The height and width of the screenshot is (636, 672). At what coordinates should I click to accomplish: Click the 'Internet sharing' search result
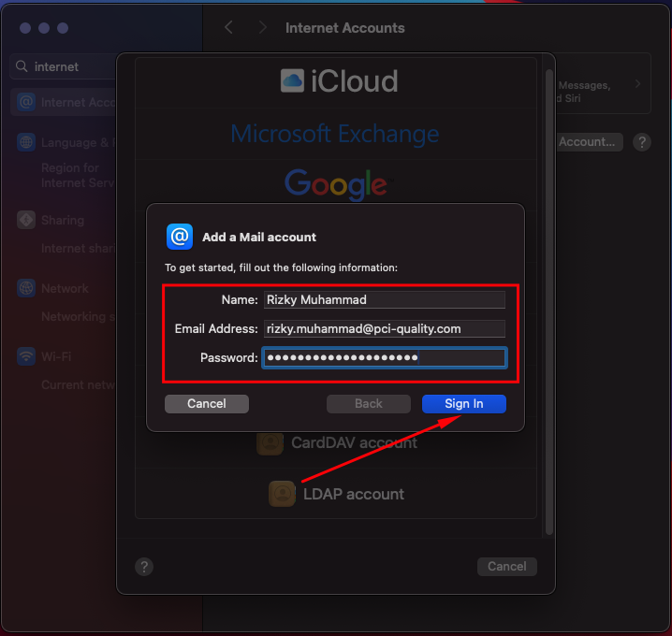coord(78,249)
